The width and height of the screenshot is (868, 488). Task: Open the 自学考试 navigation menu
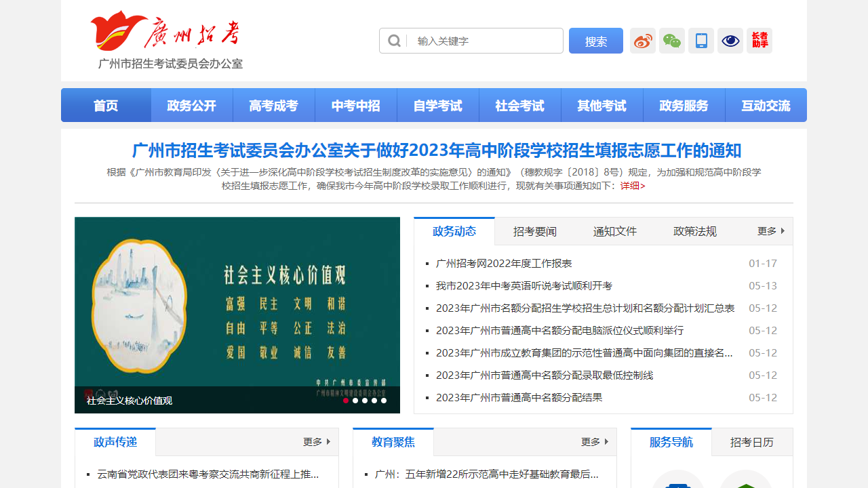pos(438,105)
